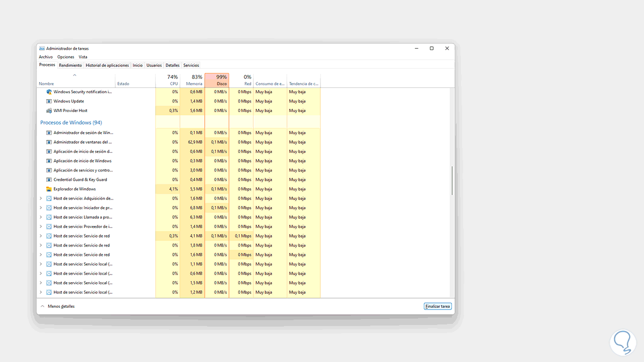Viewport: 644px width, 362px height.
Task: Click the Windows Security notification shield icon
Action: 49,92
